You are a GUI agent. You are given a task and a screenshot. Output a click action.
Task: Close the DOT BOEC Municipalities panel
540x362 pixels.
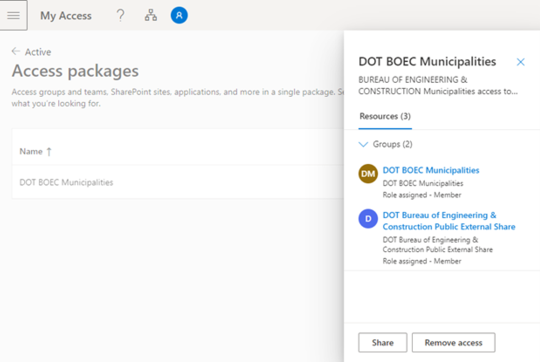point(520,62)
